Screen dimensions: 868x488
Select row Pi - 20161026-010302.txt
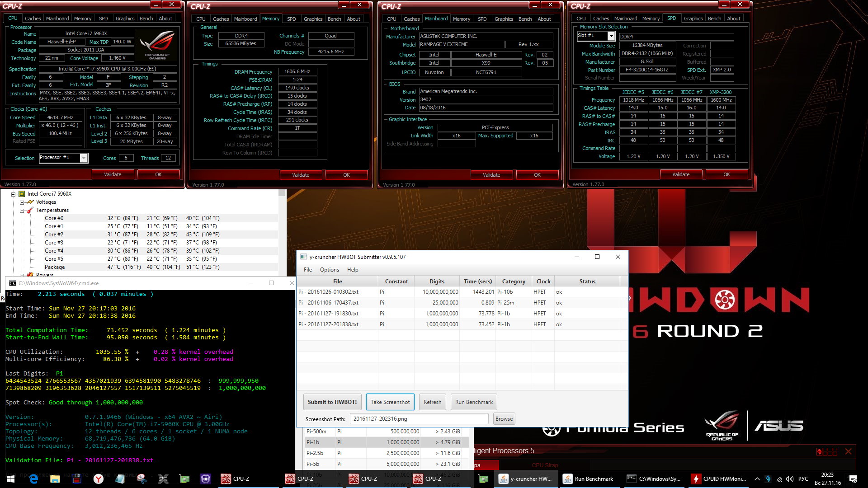coord(458,292)
